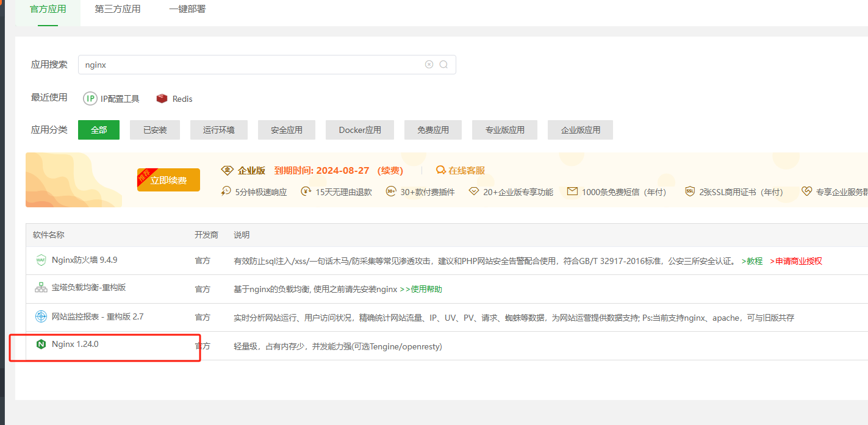
Task: Click the Redis cube icon
Action: pyautogui.click(x=162, y=99)
